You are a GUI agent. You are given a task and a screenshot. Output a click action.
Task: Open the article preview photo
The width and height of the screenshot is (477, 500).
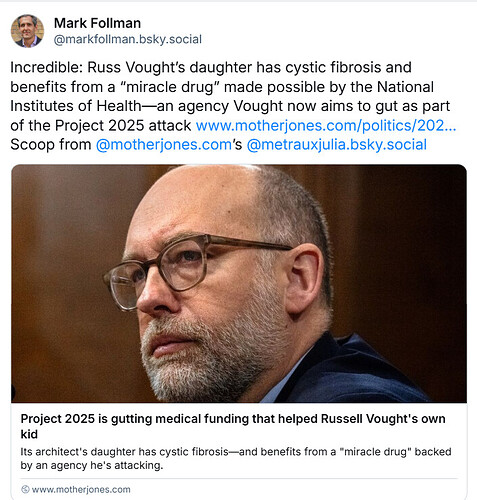[239, 283]
